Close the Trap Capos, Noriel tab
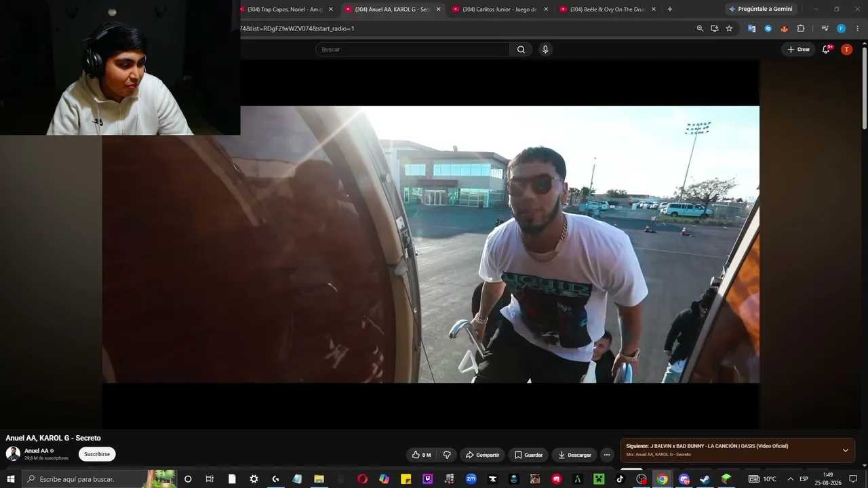This screenshot has width=868, height=488. tap(331, 9)
